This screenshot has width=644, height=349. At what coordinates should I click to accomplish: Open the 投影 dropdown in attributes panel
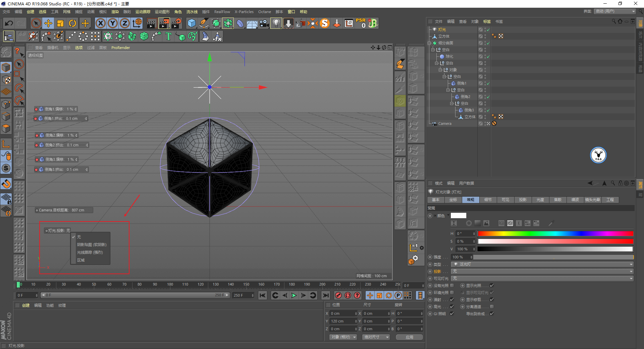point(542,271)
